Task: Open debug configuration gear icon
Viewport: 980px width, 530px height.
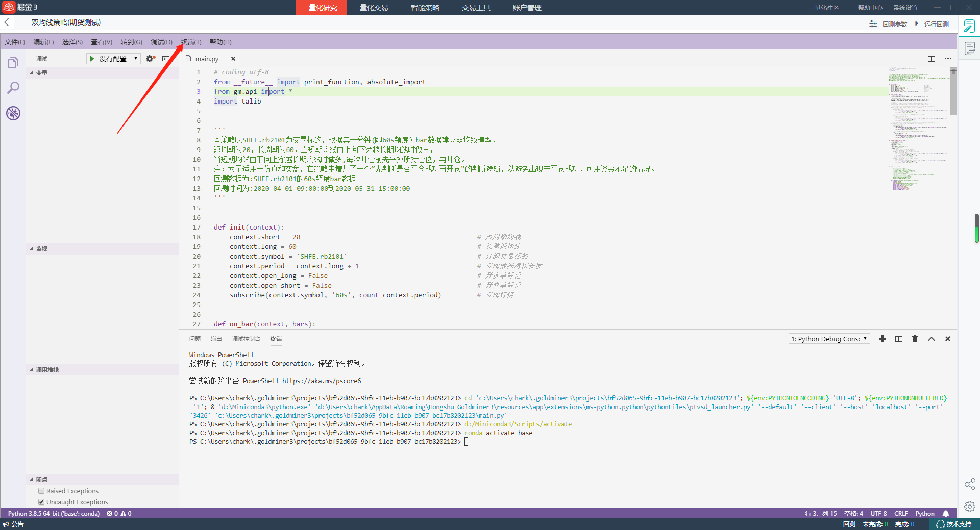Action: click(x=150, y=59)
